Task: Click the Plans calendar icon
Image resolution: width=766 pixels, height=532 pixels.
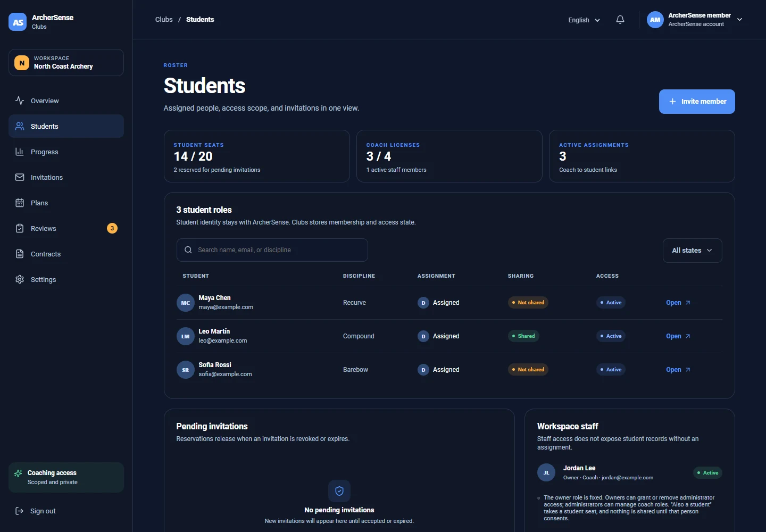Action: click(20, 203)
